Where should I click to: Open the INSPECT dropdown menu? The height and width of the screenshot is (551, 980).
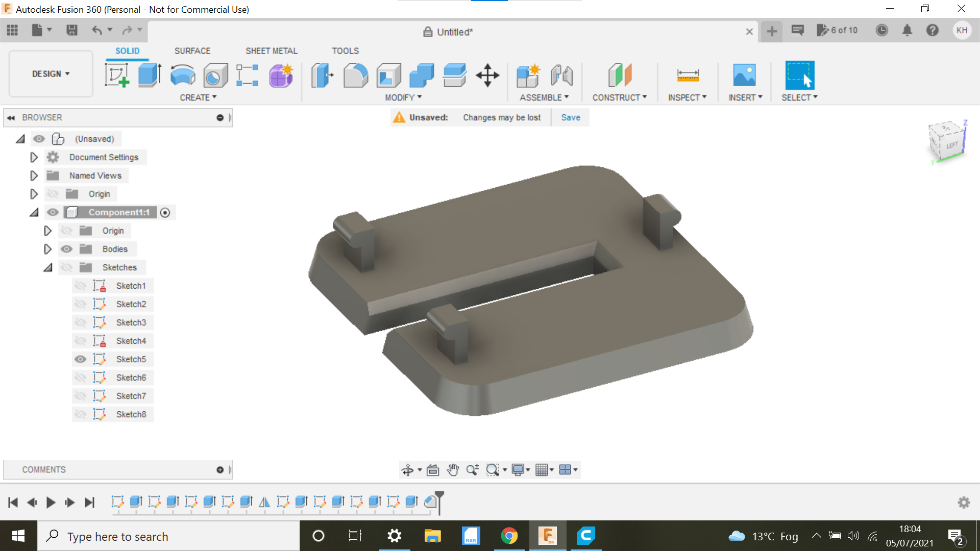click(x=688, y=97)
